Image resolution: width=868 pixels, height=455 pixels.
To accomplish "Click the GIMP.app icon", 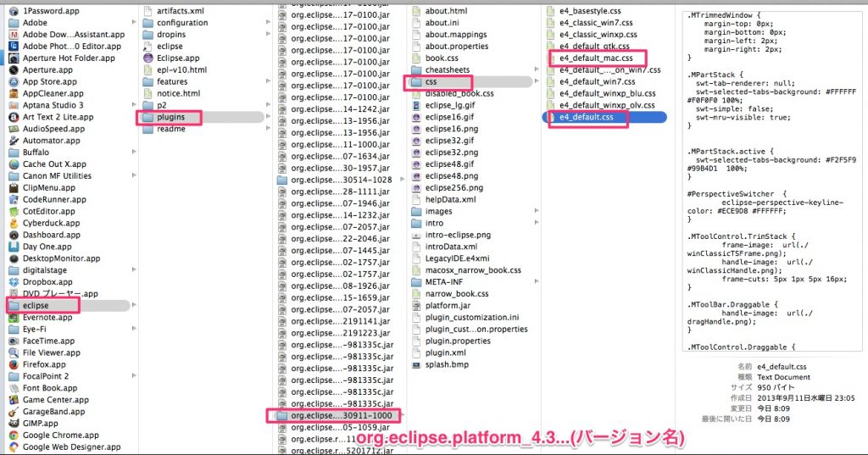I will click(x=14, y=424).
